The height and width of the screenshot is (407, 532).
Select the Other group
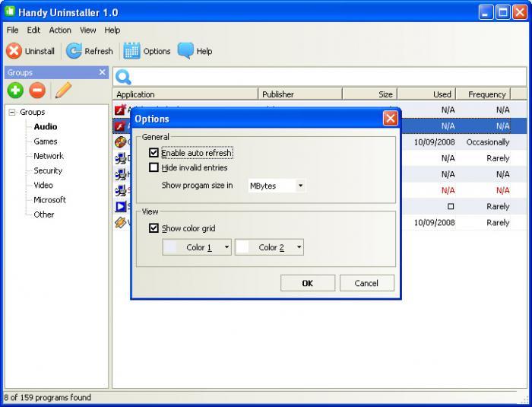pyautogui.click(x=44, y=215)
